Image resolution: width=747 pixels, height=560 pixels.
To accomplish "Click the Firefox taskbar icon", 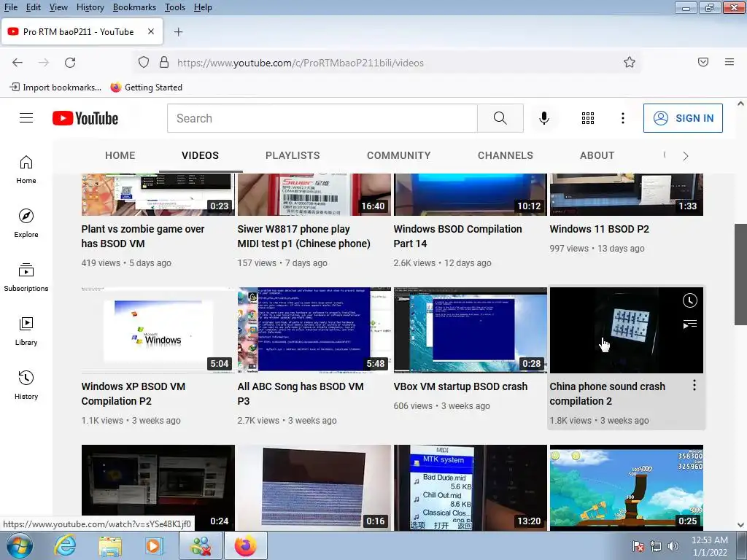I will (x=245, y=545).
